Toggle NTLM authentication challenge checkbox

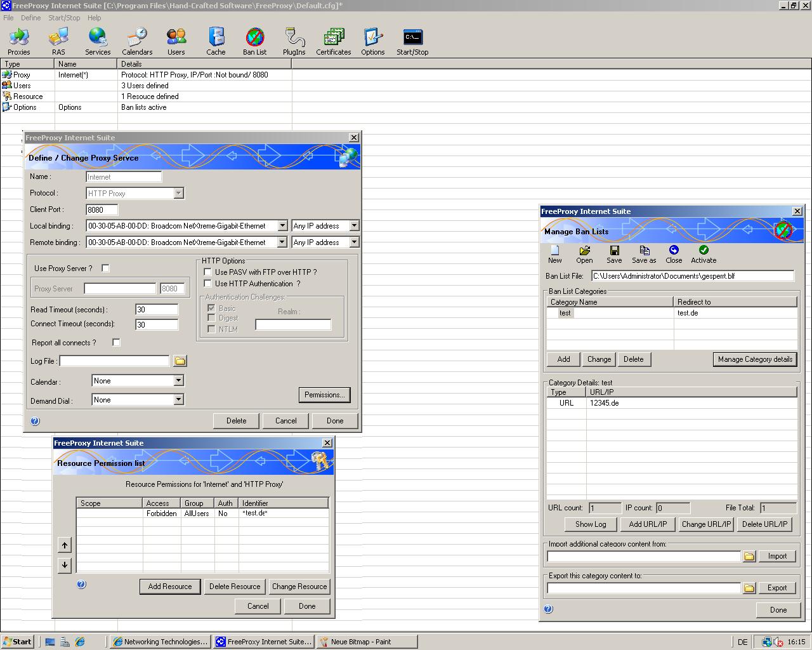(x=211, y=329)
